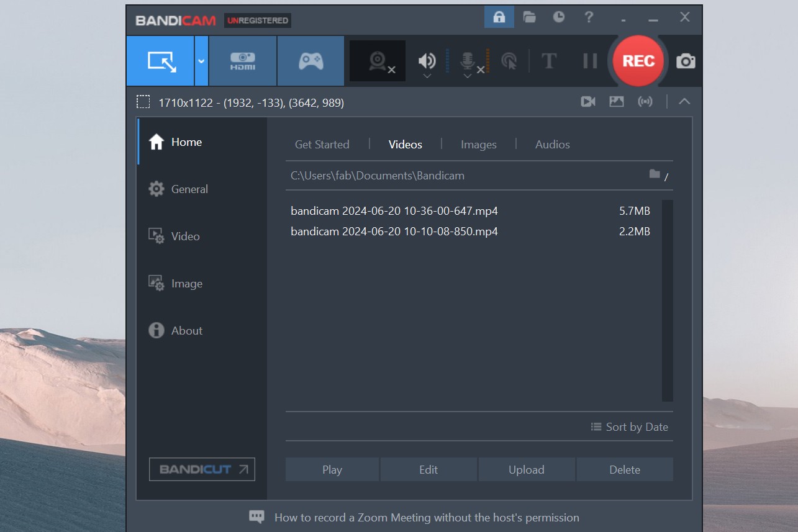Open the Sort by Date menu

(x=630, y=426)
